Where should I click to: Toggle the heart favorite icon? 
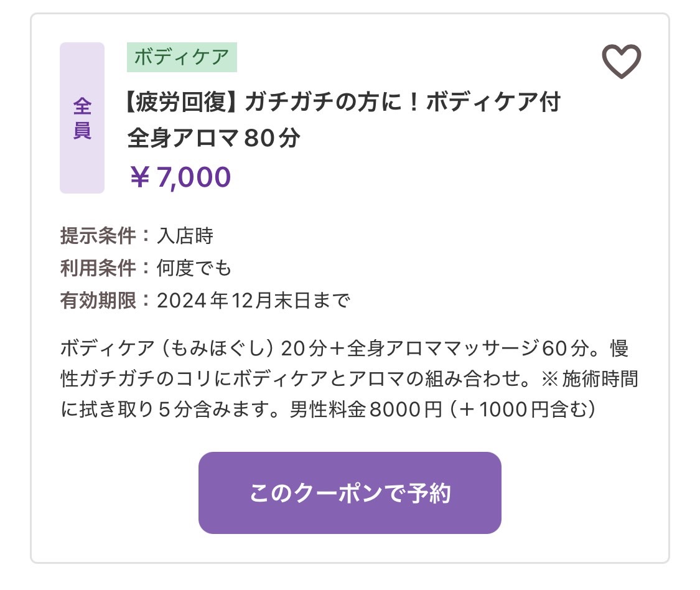[x=621, y=61]
